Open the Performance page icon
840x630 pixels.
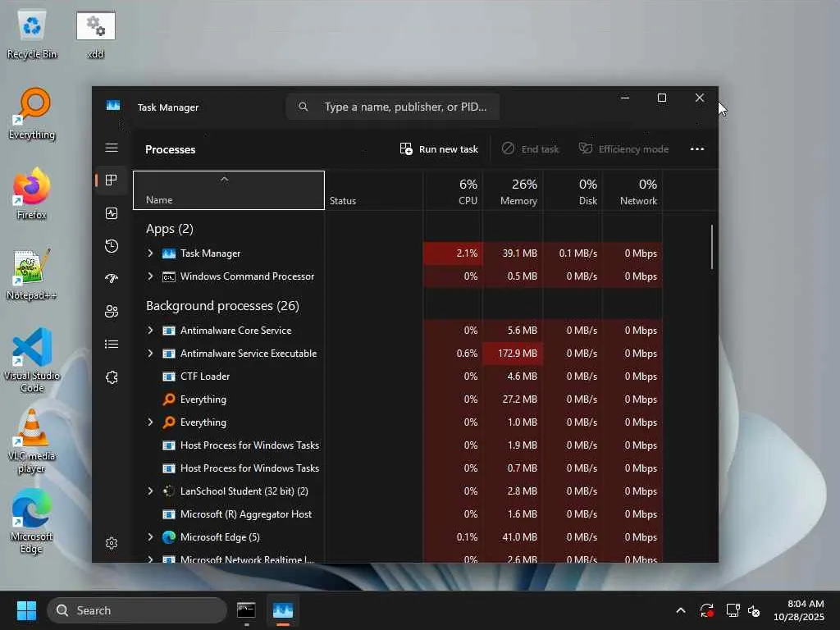pyautogui.click(x=112, y=213)
